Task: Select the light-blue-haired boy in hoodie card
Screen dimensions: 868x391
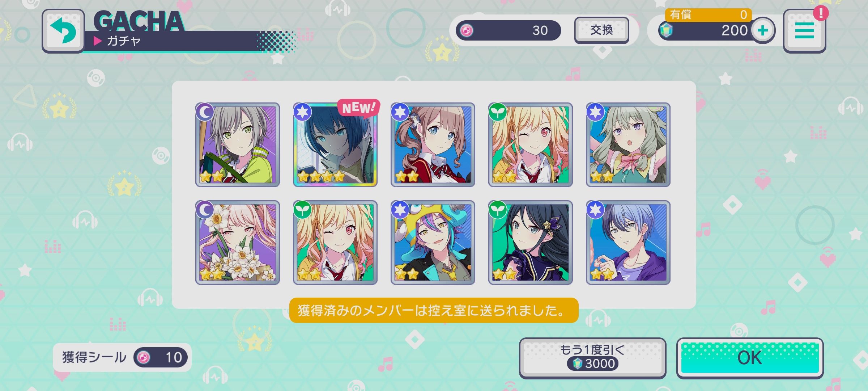Action: point(628,243)
